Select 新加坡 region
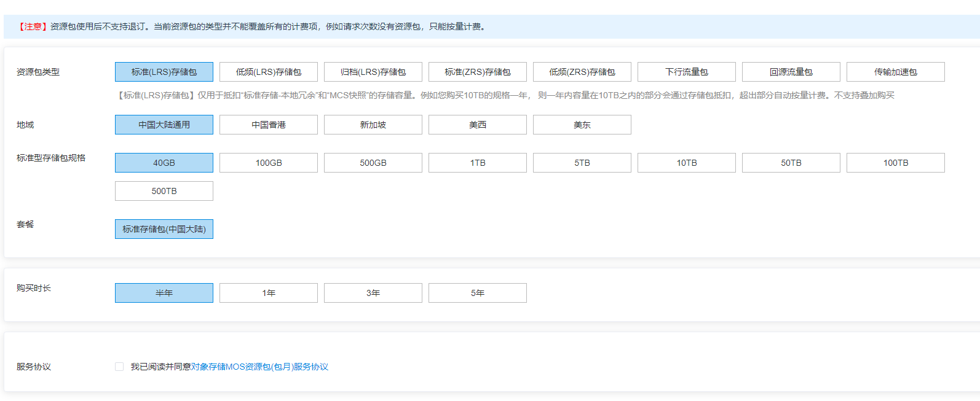Screen dimensions: 980x401 (373, 125)
